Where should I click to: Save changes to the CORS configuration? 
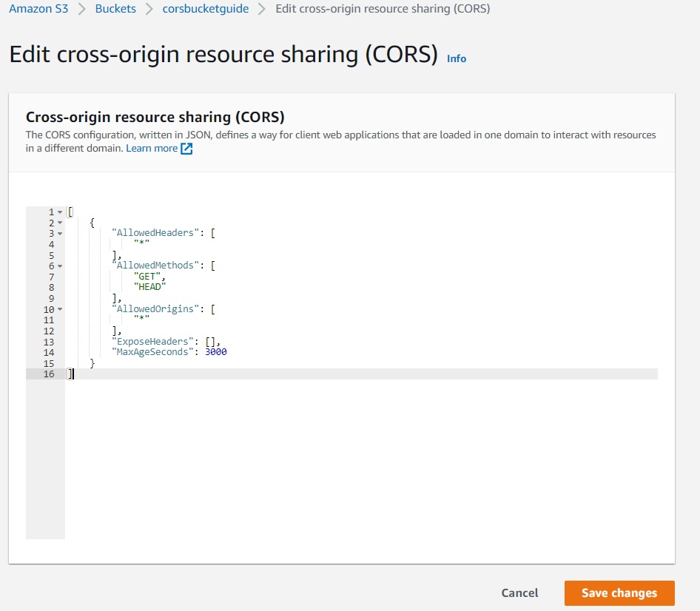coord(619,593)
